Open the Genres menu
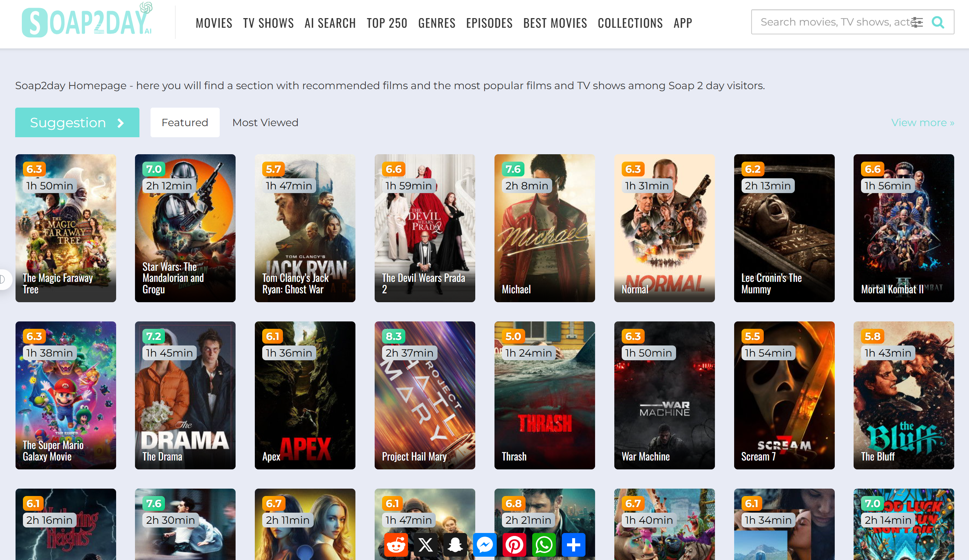The width and height of the screenshot is (969, 560). [x=437, y=23]
